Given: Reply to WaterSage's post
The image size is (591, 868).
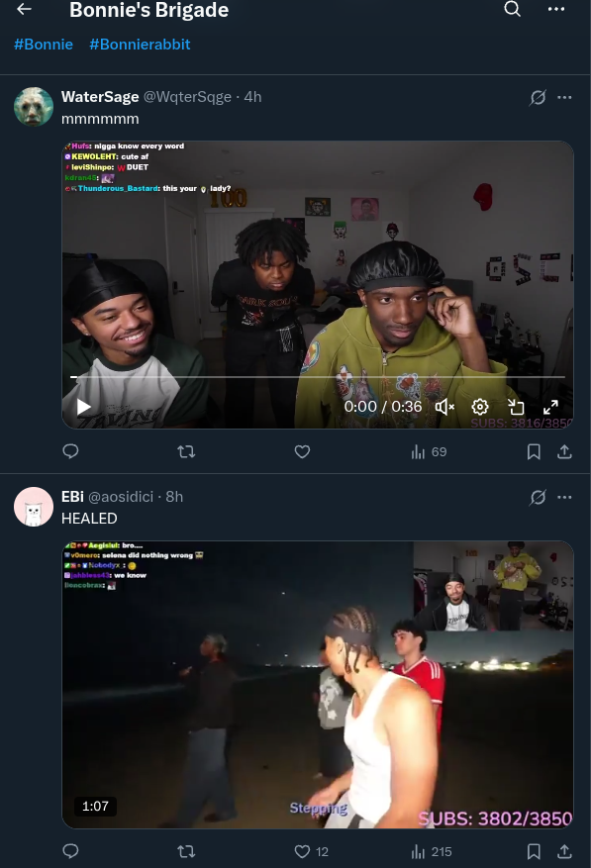Looking at the screenshot, I should (70, 451).
